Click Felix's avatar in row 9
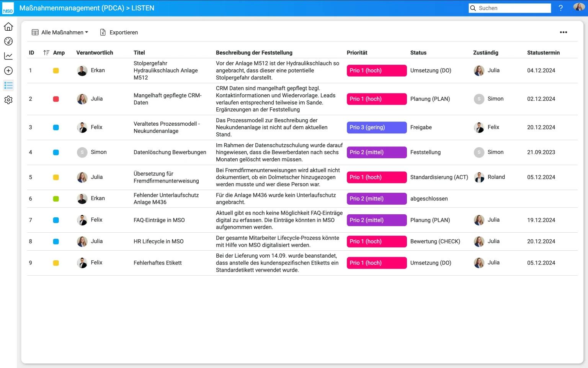588x368 pixels. (82, 263)
